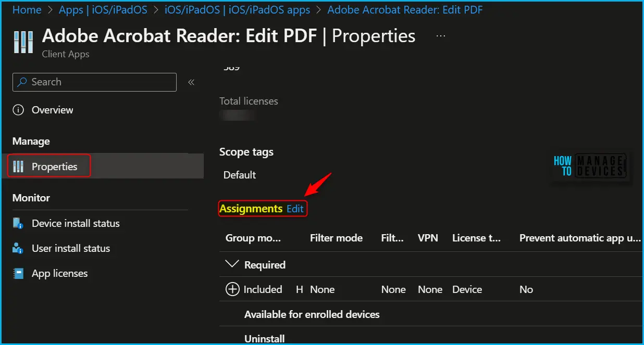Click the Default scope tag value
This screenshot has width=644, height=345.
click(x=240, y=175)
